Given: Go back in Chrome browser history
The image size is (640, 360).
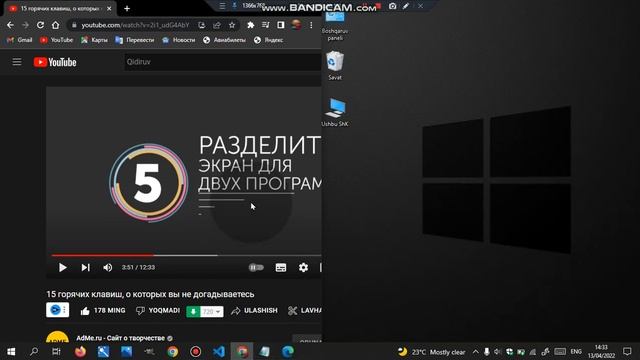Looking at the screenshot, I should coord(10,25).
